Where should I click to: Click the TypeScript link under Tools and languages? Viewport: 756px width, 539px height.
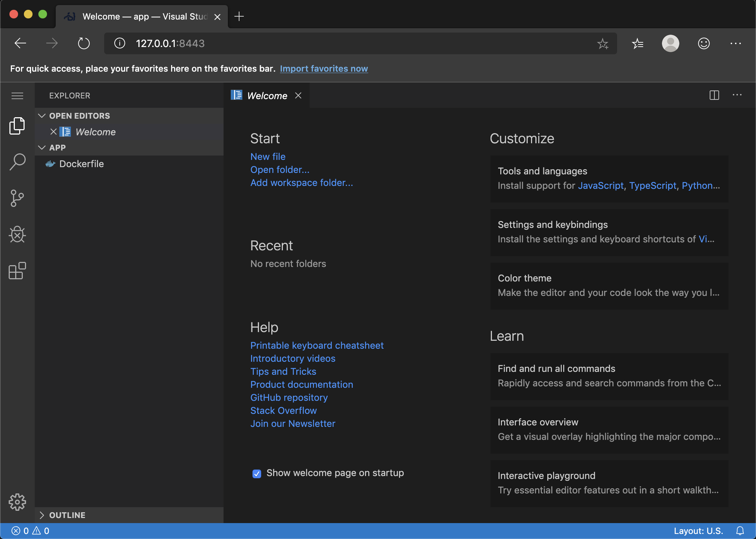653,186
